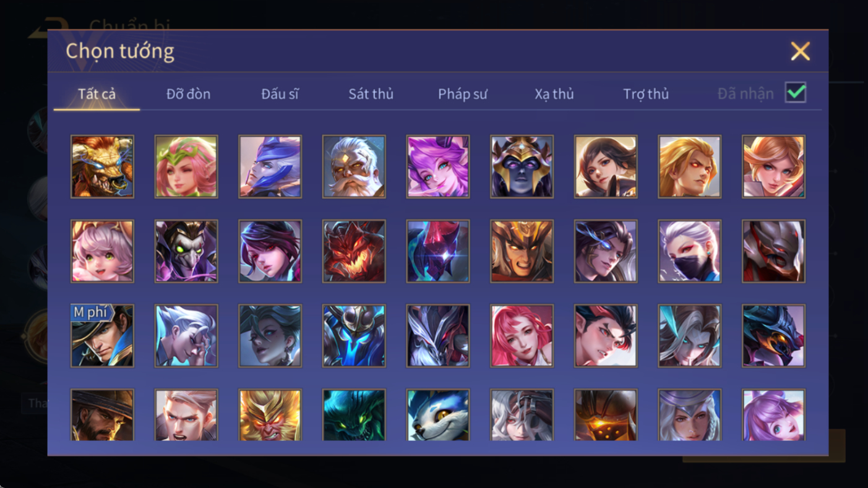
Task: Toggle the Đã nhận checkbox
Action: point(796,93)
